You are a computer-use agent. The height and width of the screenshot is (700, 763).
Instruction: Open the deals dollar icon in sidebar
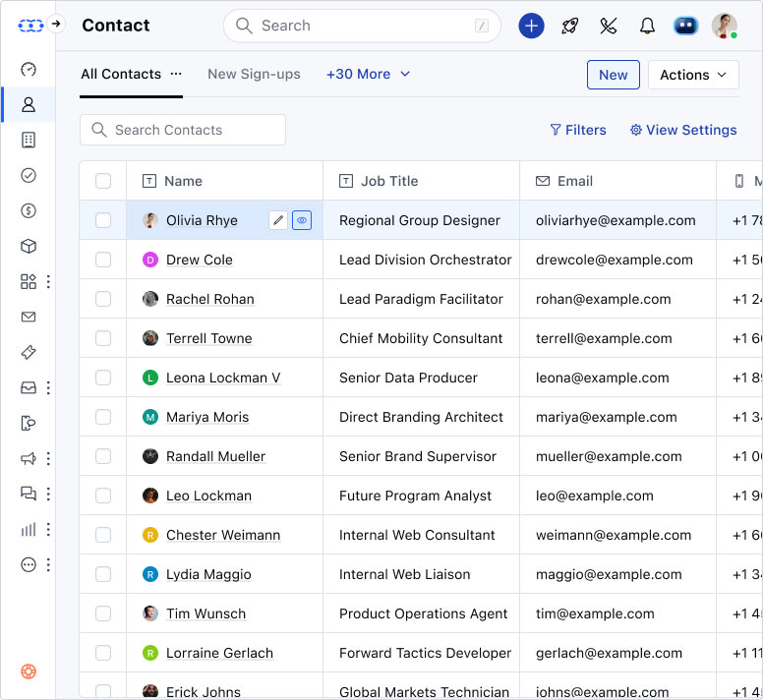pyautogui.click(x=29, y=210)
